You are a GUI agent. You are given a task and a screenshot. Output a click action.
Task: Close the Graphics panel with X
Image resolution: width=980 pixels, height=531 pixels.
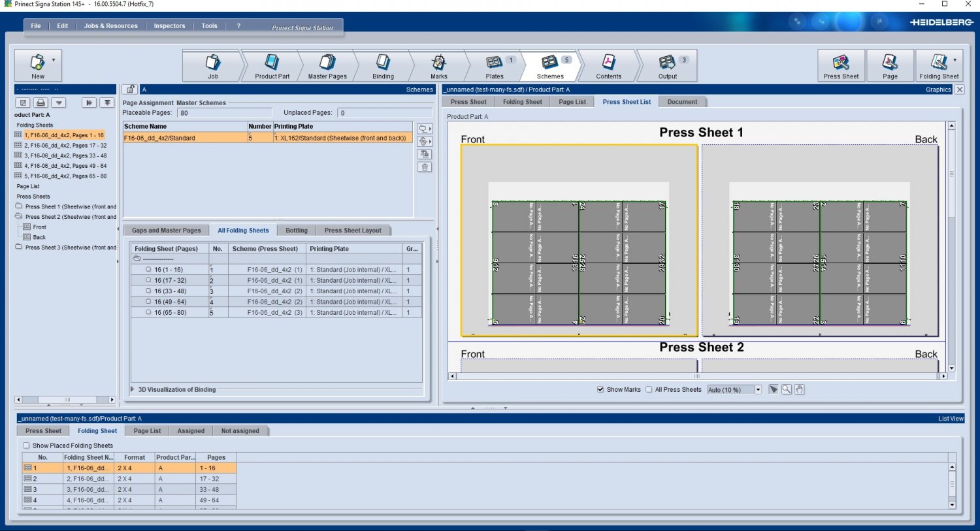pyautogui.click(x=959, y=89)
